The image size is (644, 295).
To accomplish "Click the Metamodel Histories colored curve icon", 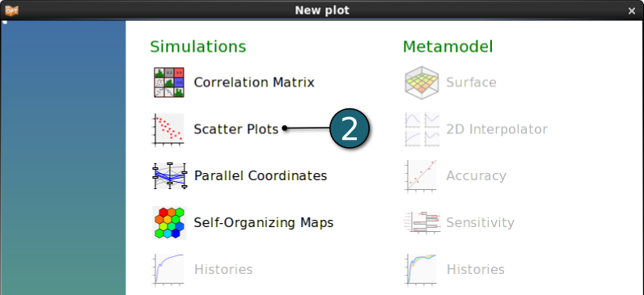I will (422, 270).
